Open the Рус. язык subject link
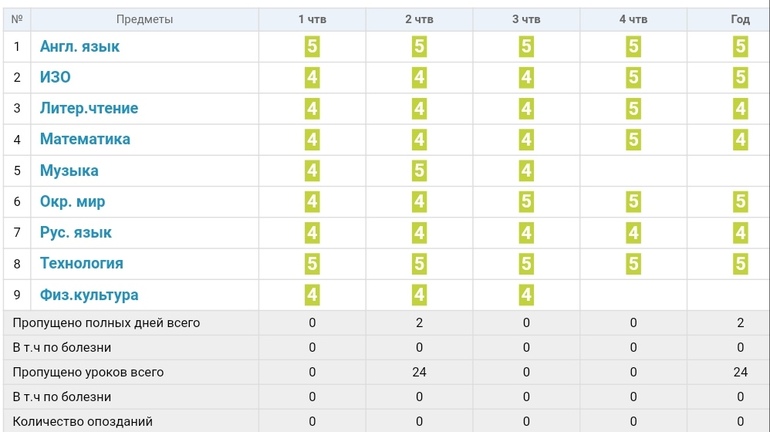The image size is (770, 432). tap(76, 232)
